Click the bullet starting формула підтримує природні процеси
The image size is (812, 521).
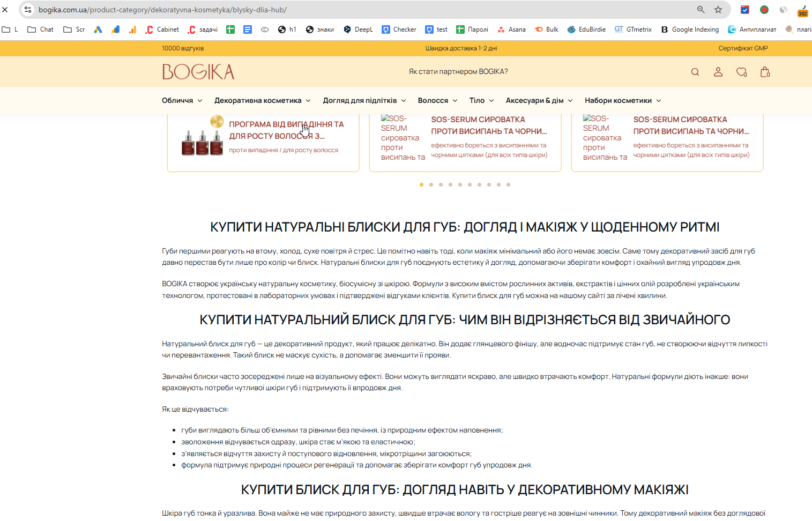pyautogui.click(x=357, y=465)
